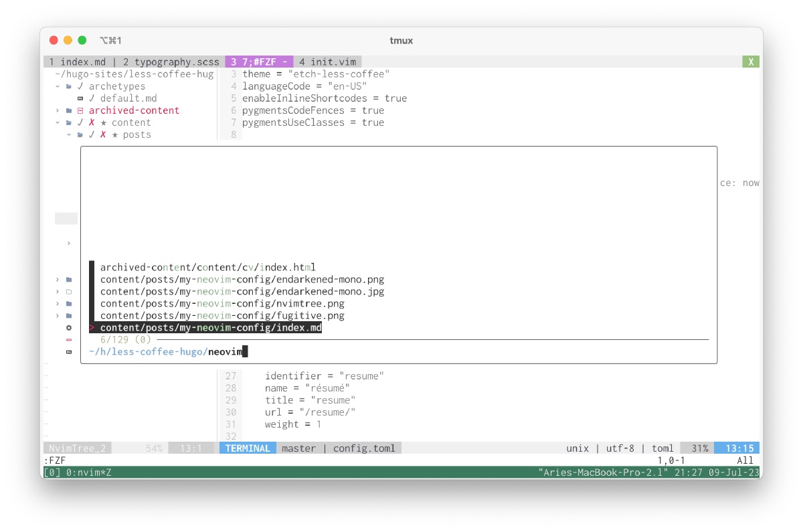Click the markdown icon beside default.md

click(80, 98)
